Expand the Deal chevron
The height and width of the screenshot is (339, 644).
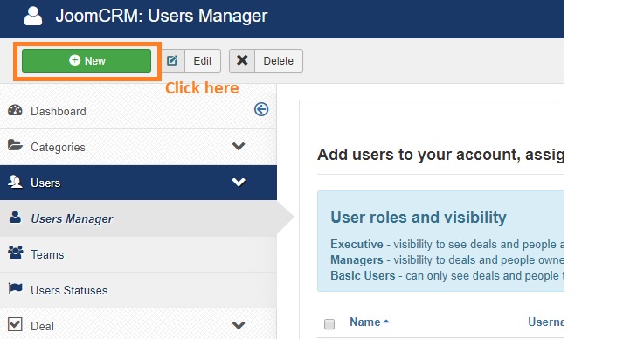point(239,325)
